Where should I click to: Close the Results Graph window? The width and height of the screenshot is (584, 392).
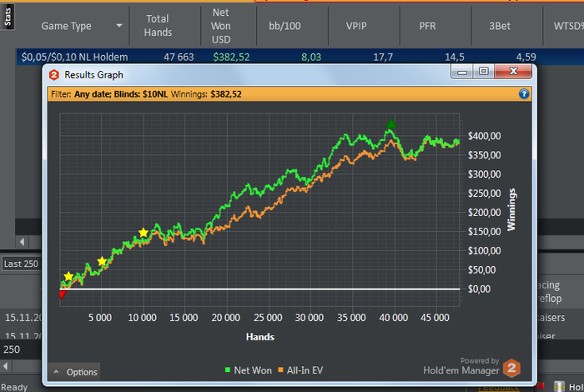513,71
